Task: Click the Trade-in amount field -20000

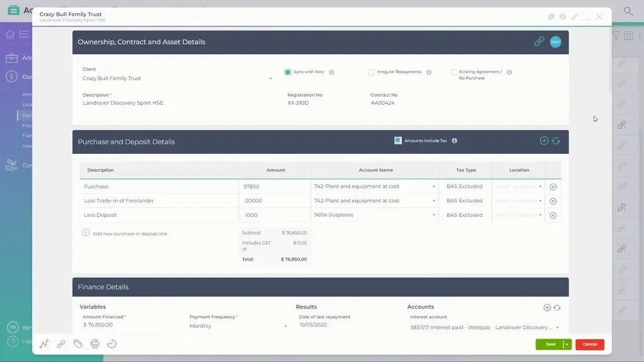Action: (275, 201)
